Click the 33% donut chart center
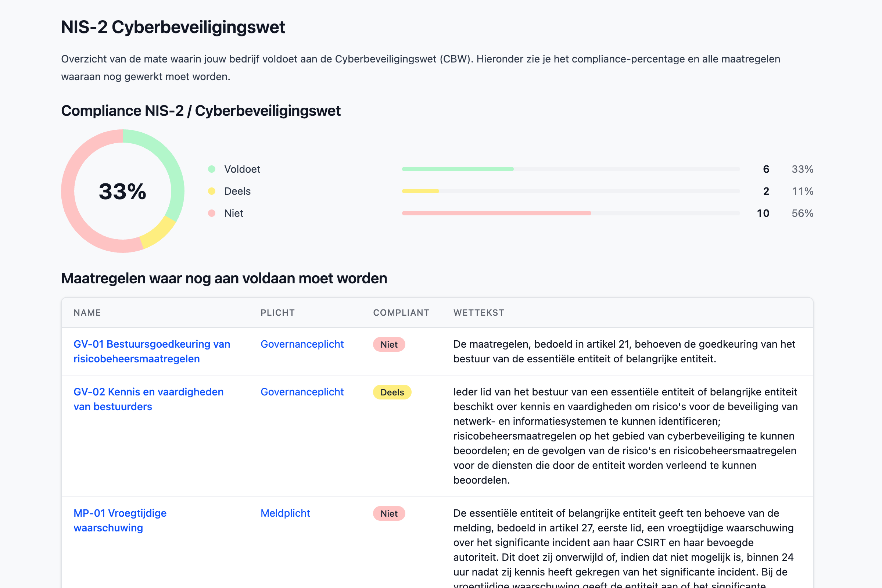This screenshot has height=588, width=882. tap(123, 191)
